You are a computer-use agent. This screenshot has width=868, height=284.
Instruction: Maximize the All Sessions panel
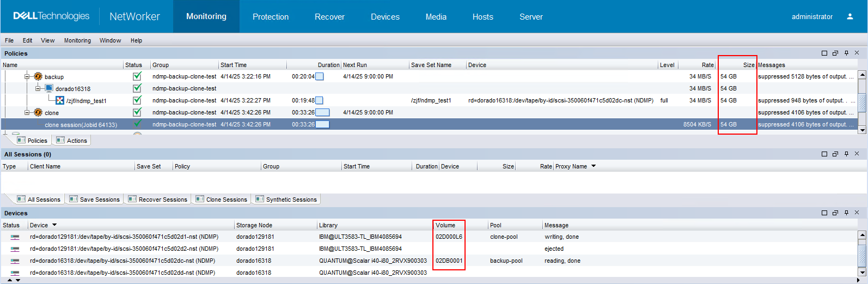(x=824, y=154)
